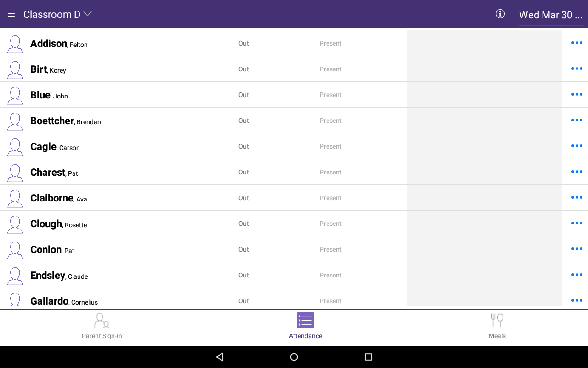Screen dimensions: 588x368
Task: Open the Meals section
Action: click(x=497, y=326)
